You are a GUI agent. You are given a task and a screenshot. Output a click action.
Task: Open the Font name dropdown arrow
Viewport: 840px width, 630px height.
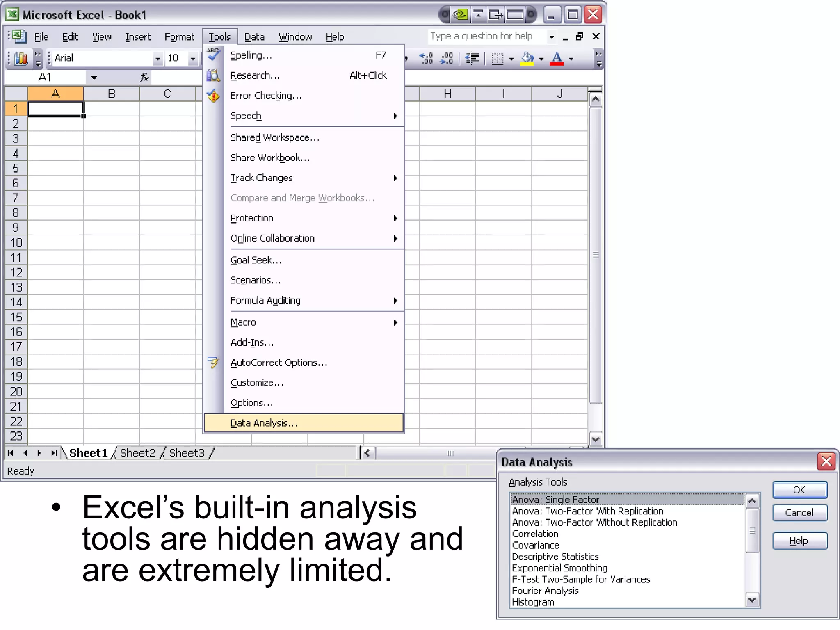tap(157, 59)
